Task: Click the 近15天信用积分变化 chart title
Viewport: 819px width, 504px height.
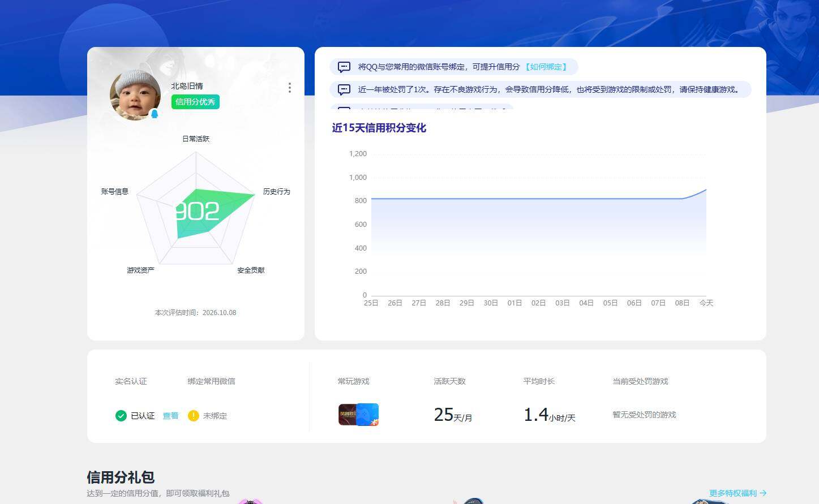Action: [x=379, y=128]
